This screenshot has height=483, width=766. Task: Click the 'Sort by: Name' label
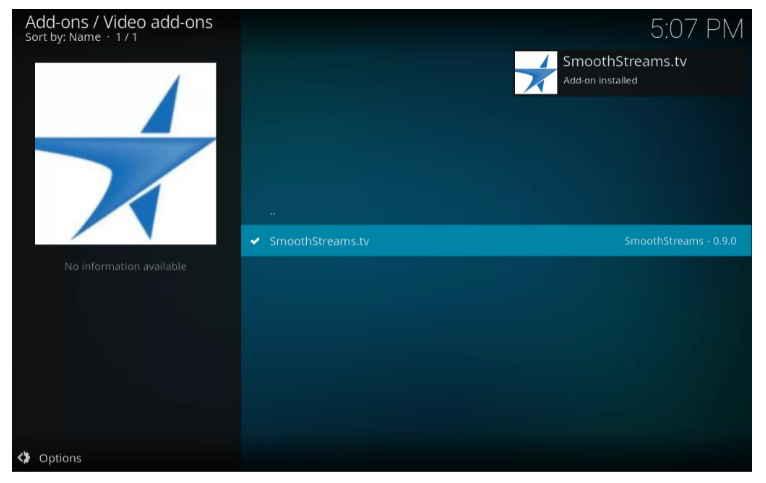point(63,37)
